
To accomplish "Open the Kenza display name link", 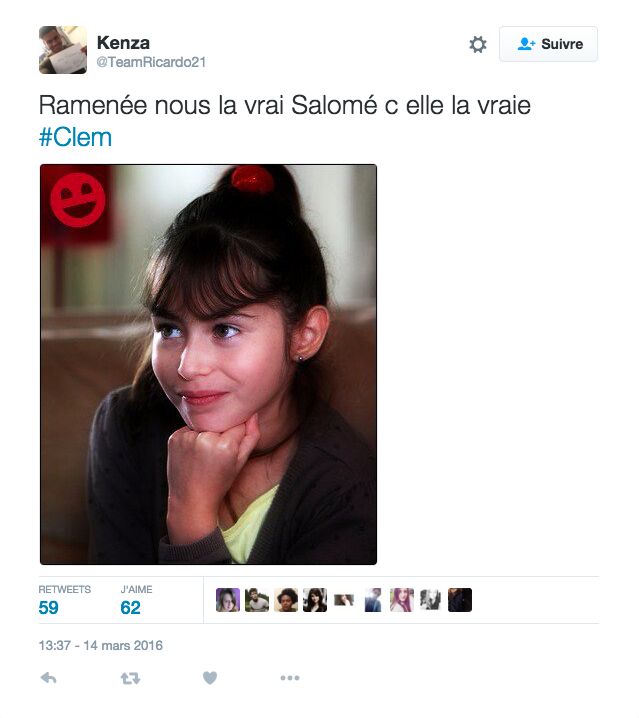I will pos(123,43).
